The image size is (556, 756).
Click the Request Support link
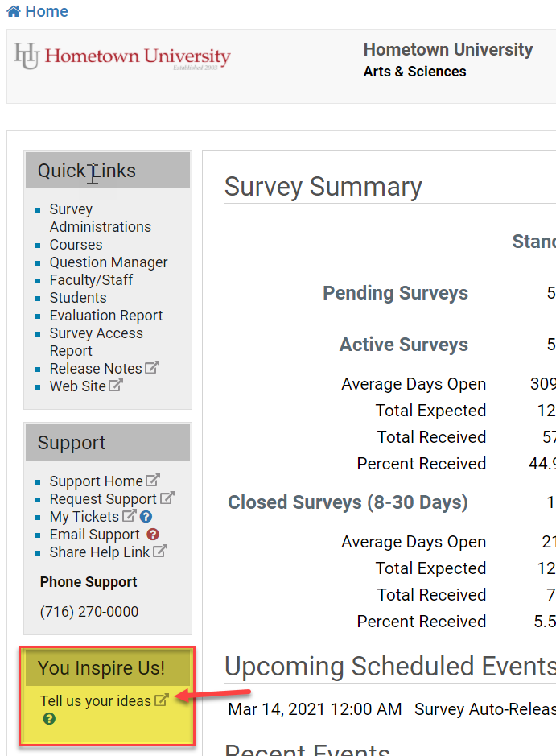pyautogui.click(x=103, y=499)
